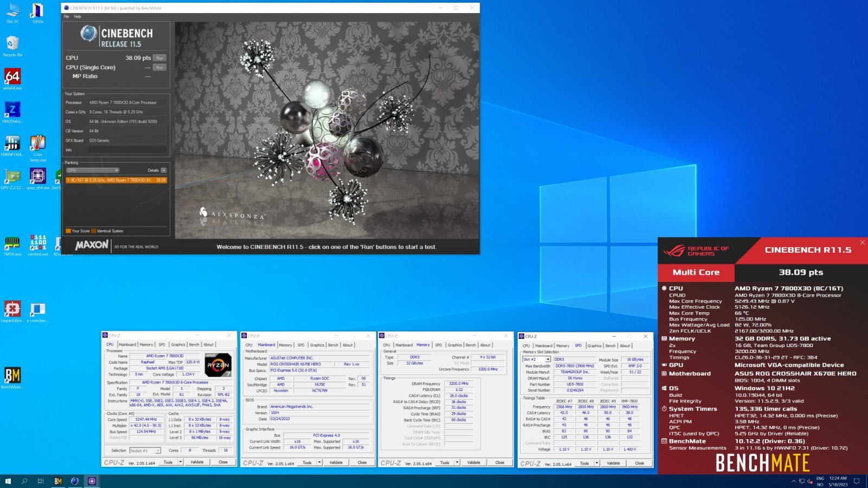Switch to BenchMate in the taskbar
The image size is (868, 488).
(58, 481)
